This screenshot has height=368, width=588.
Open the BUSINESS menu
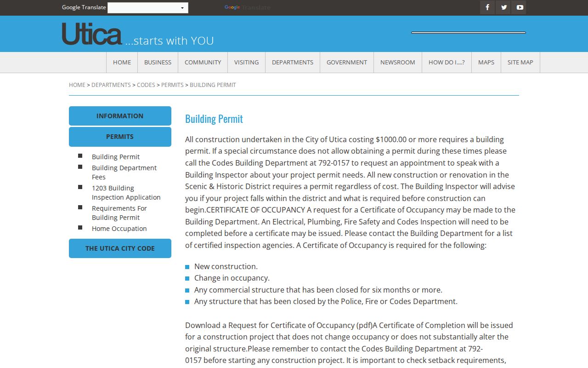(158, 63)
